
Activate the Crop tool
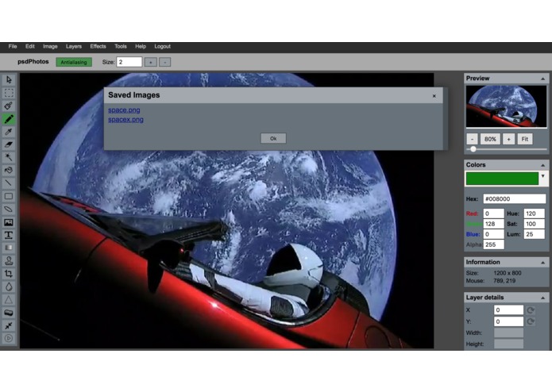(x=9, y=274)
